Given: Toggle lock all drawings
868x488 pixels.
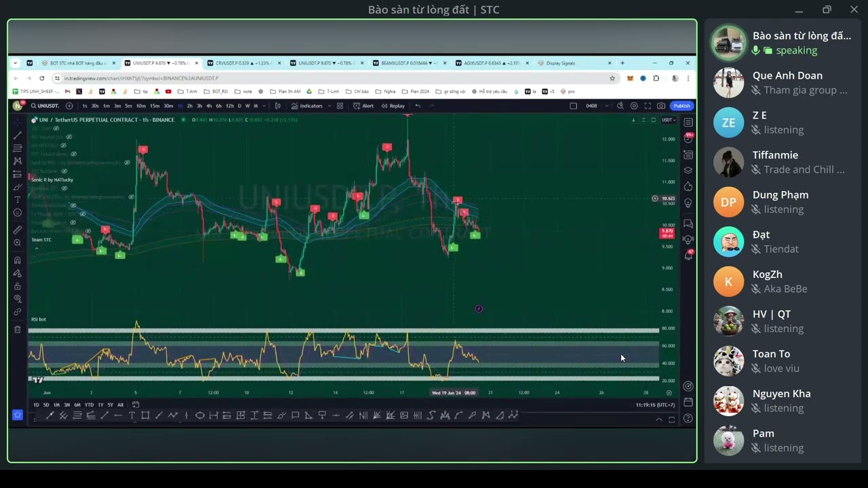Looking at the screenshot, I should click(x=18, y=286).
